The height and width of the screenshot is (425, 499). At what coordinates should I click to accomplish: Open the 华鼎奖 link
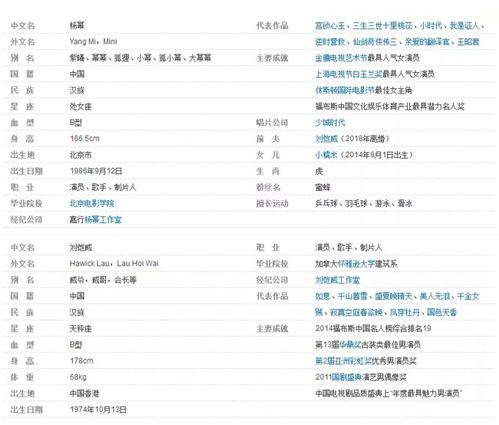(x=350, y=345)
